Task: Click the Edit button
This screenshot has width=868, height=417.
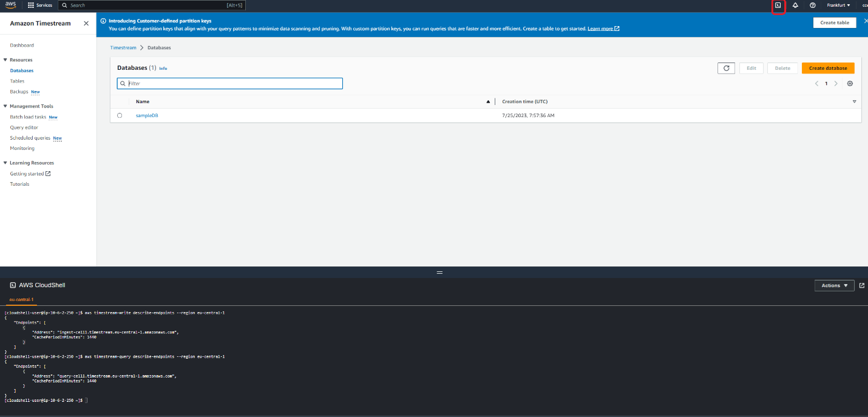Action: [x=751, y=68]
